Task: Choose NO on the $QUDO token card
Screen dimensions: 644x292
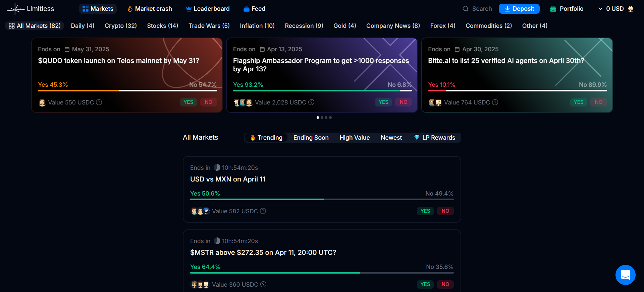Action: [208, 102]
